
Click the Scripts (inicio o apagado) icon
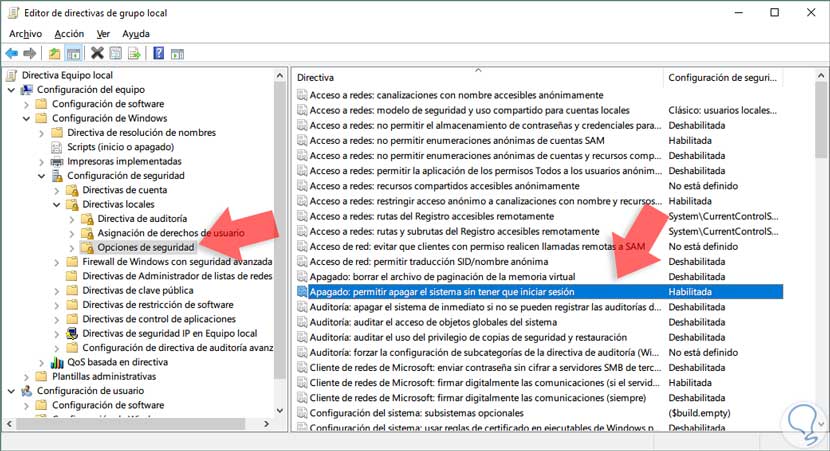(x=57, y=147)
